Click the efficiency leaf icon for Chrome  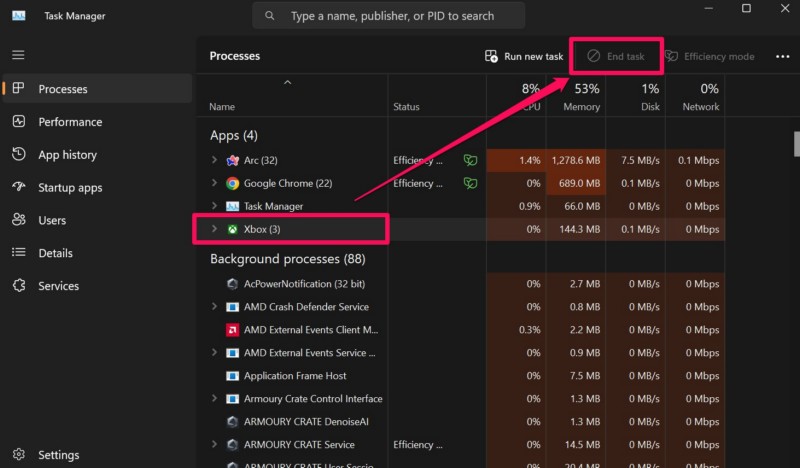(470, 183)
